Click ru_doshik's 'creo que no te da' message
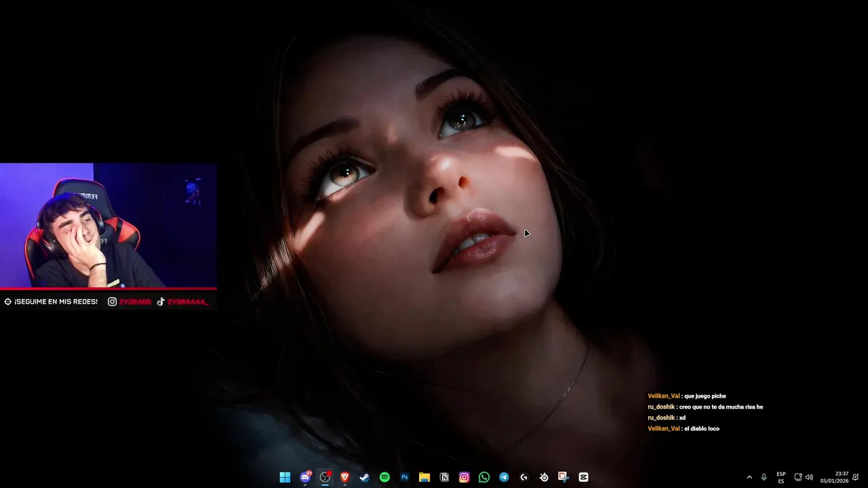The height and width of the screenshot is (488, 868). (705, 407)
